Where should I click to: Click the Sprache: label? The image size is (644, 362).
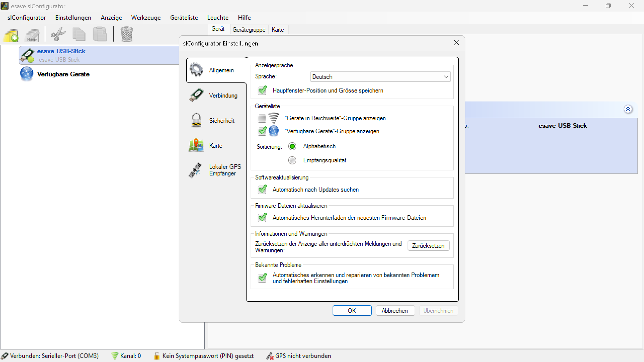coord(266,76)
